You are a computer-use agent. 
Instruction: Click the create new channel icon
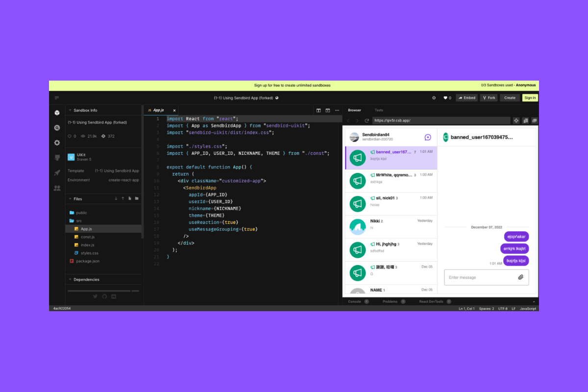pyautogui.click(x=428, y=138)
